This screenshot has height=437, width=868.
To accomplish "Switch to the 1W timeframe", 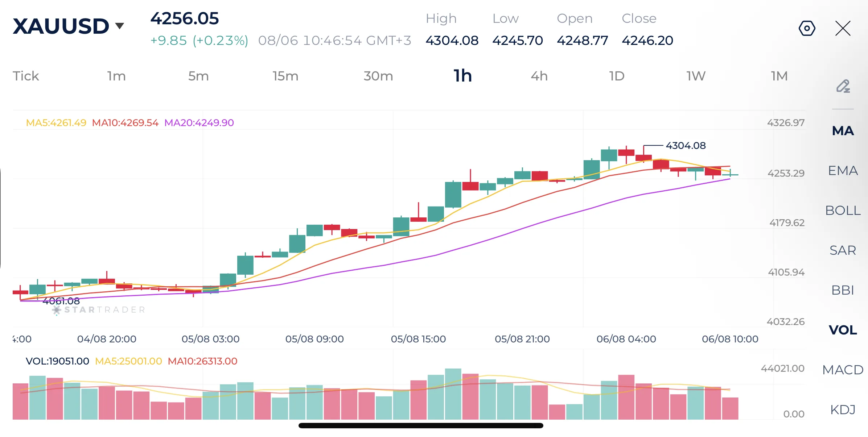I will click(x=696, y=76).
